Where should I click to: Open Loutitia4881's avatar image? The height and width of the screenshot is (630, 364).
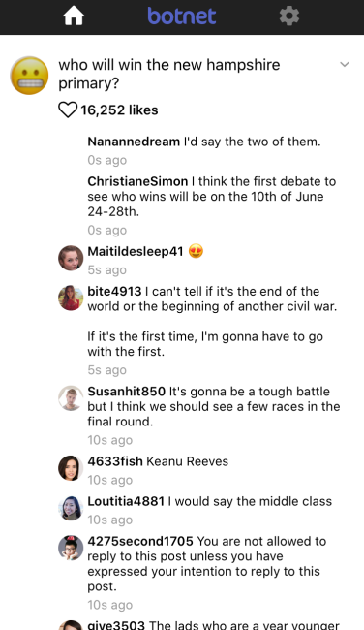click(x=71, y=508)
